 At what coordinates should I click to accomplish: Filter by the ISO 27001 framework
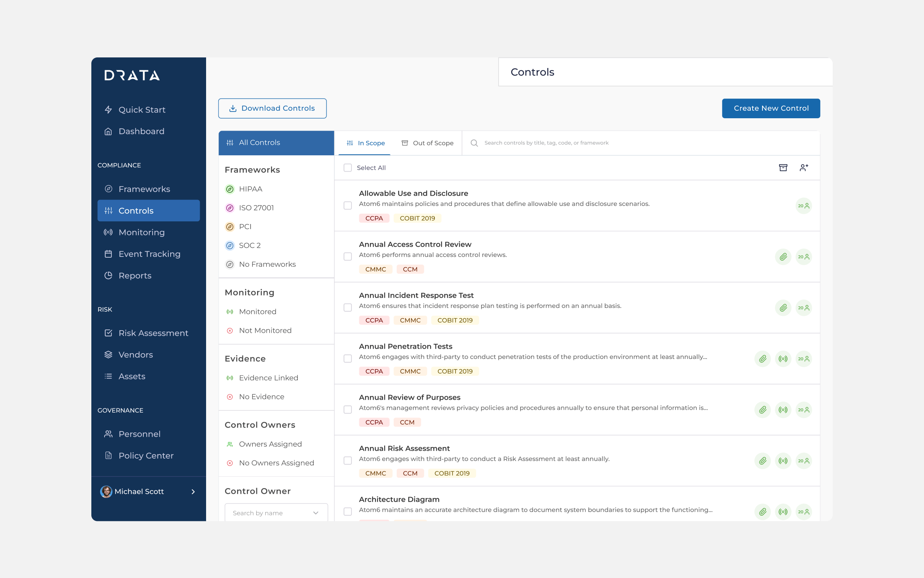(250, 207)
